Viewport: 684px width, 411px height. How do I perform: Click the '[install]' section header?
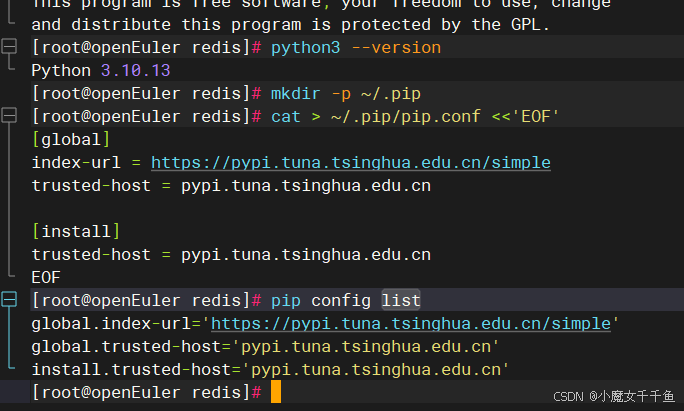coord(76,231)
